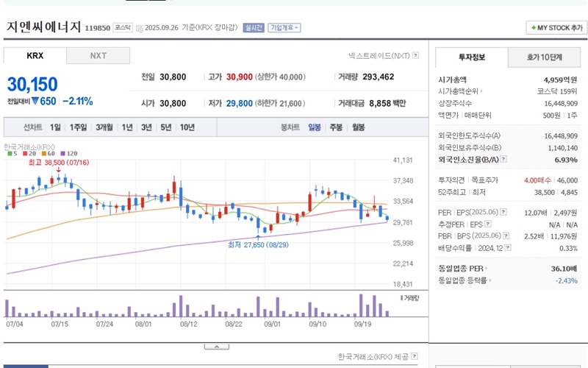Click the 시가총액 value 4,959억원
Image resolution: width=588 pixels, height=368 pixels.
(560, 79)
